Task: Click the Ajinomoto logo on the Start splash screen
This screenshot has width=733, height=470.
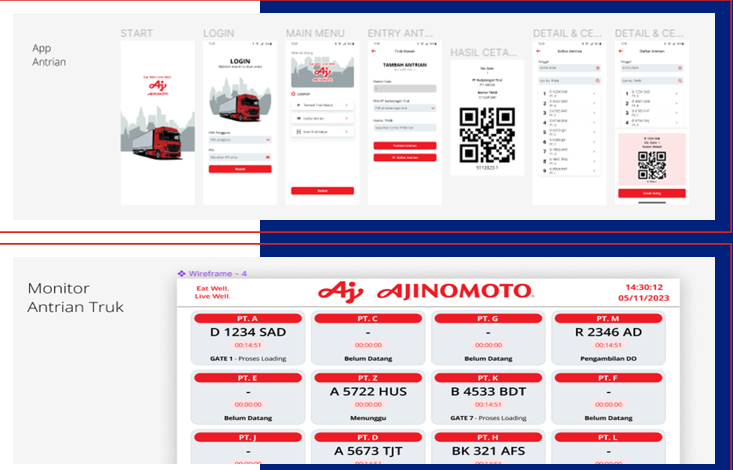Action: (158, 87)
